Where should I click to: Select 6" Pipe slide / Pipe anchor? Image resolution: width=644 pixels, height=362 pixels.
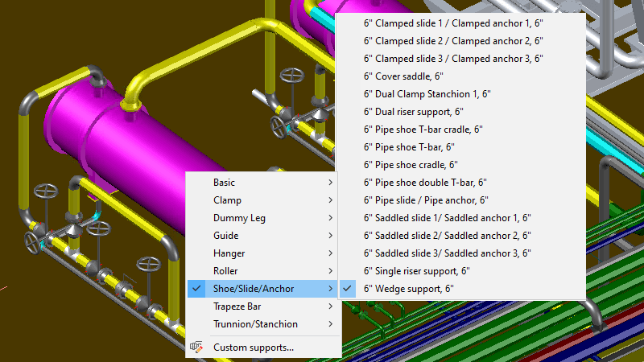(426, 200)
